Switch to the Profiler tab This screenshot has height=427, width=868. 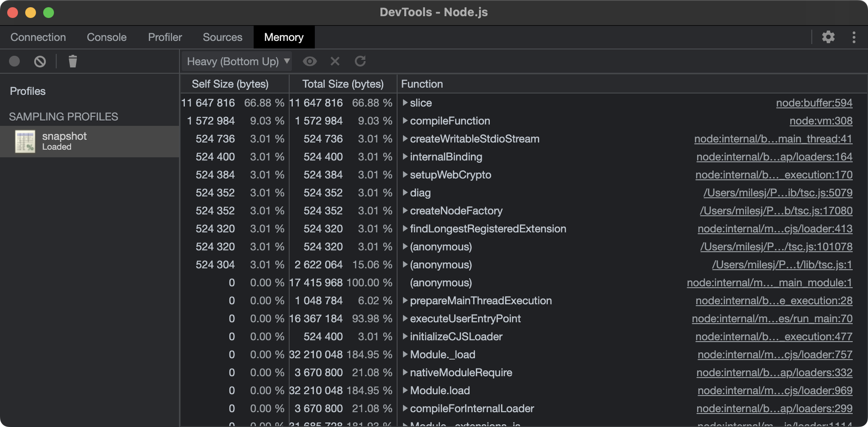pyautogui.click(x=165, y=37)
